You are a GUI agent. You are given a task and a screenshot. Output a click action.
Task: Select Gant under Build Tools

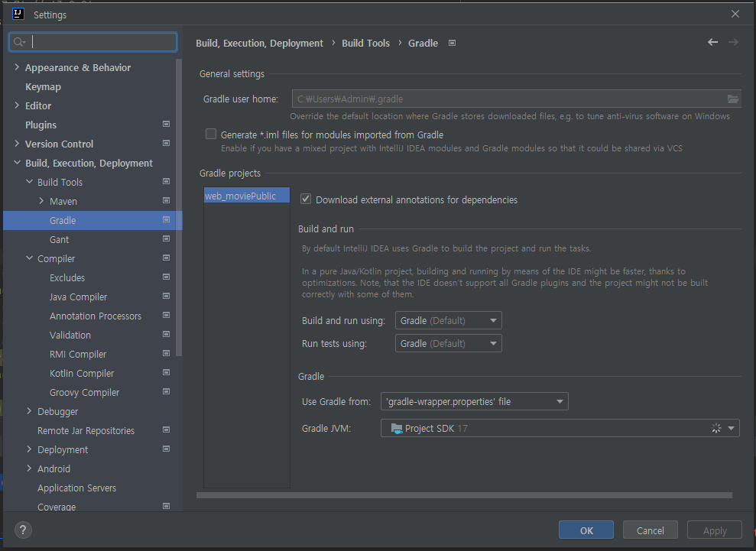pos(60,240)
